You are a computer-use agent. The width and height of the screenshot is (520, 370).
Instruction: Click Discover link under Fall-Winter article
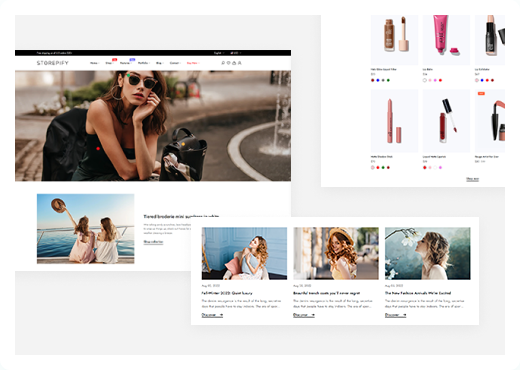tap(212, 315)
